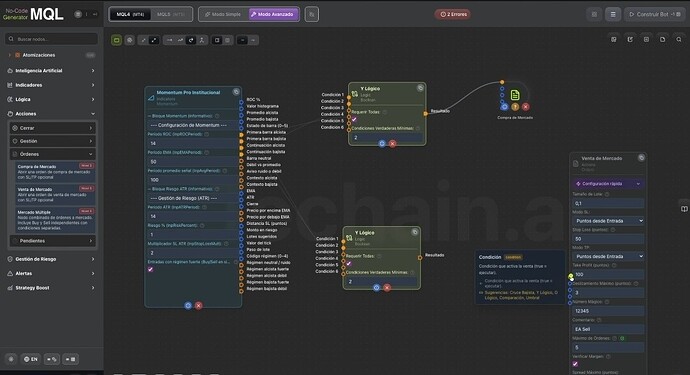Click blue round icon on lower Y Lógico
Image resolution: width=690 pixels, height=375 pixels.
coord(376,287)
